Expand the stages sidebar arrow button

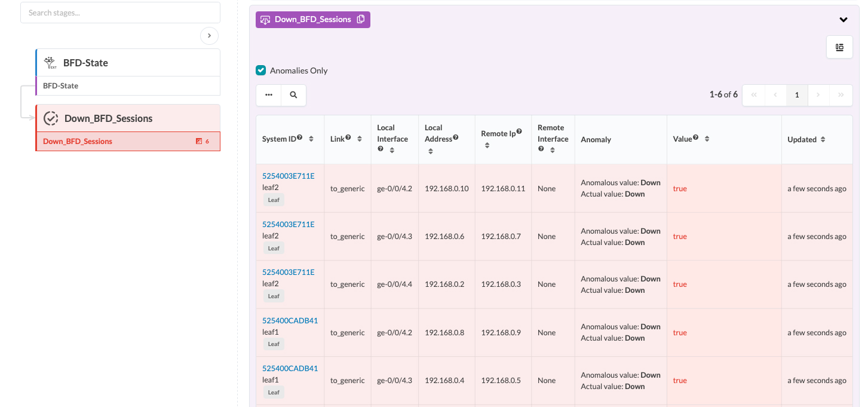209,36
